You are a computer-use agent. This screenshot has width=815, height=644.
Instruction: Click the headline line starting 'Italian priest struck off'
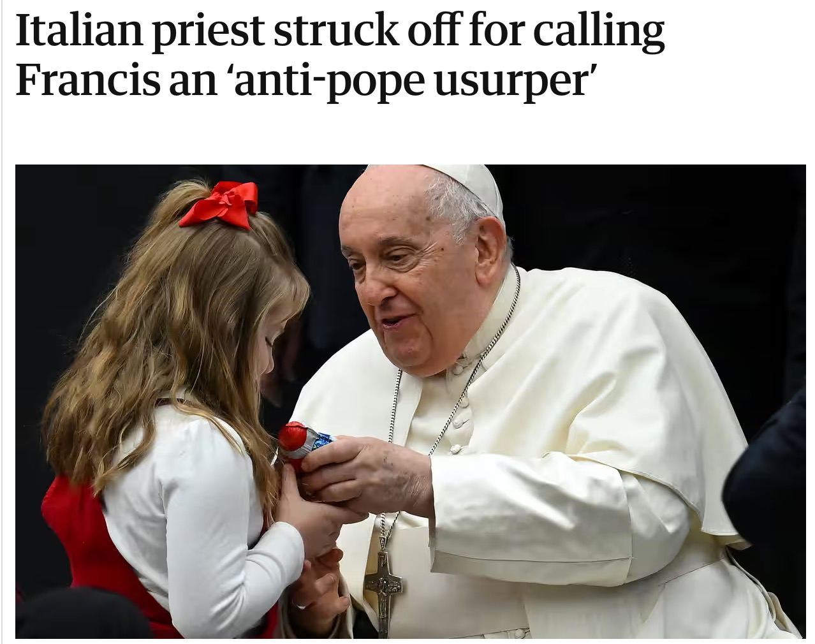340,33
